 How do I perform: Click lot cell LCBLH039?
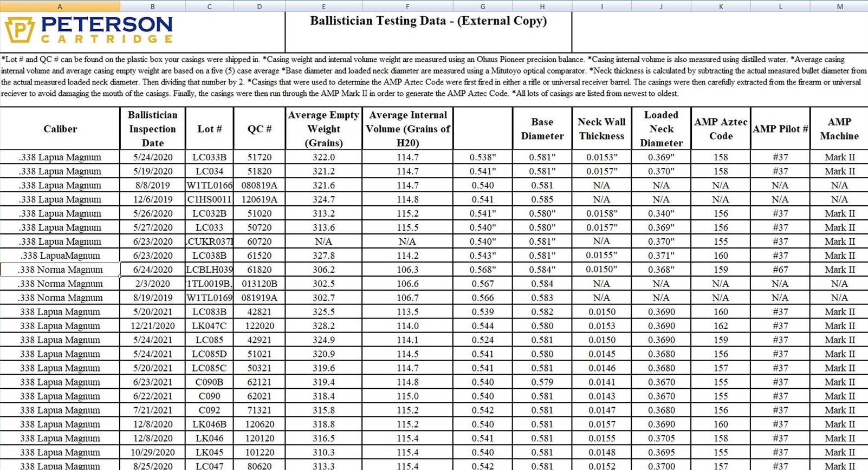click(209, 270)
